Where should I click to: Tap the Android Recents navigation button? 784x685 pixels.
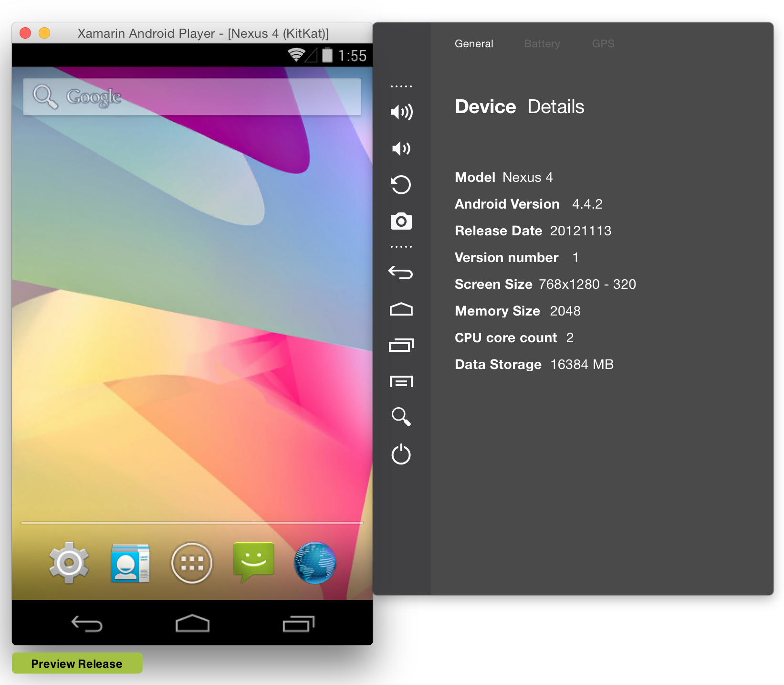[x=299, y=624]
